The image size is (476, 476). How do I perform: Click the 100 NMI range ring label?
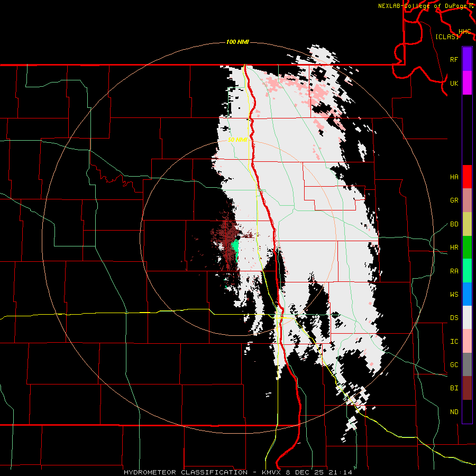(237, 42)
